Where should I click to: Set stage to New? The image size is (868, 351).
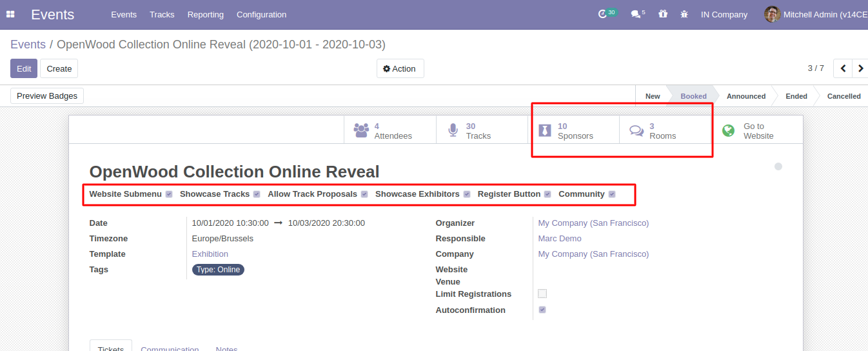tap(653, 96)
